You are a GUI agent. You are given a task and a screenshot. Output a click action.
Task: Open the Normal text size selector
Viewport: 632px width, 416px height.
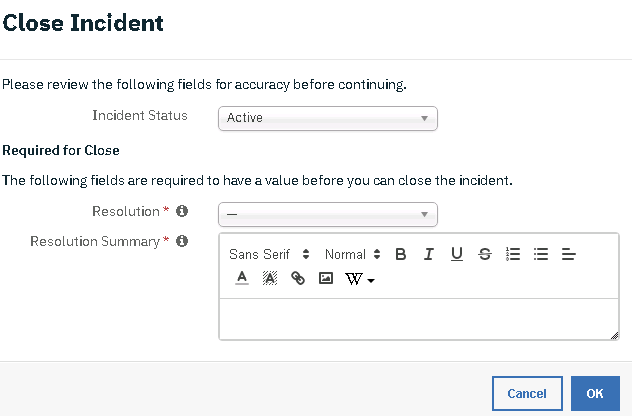(352, 254)
